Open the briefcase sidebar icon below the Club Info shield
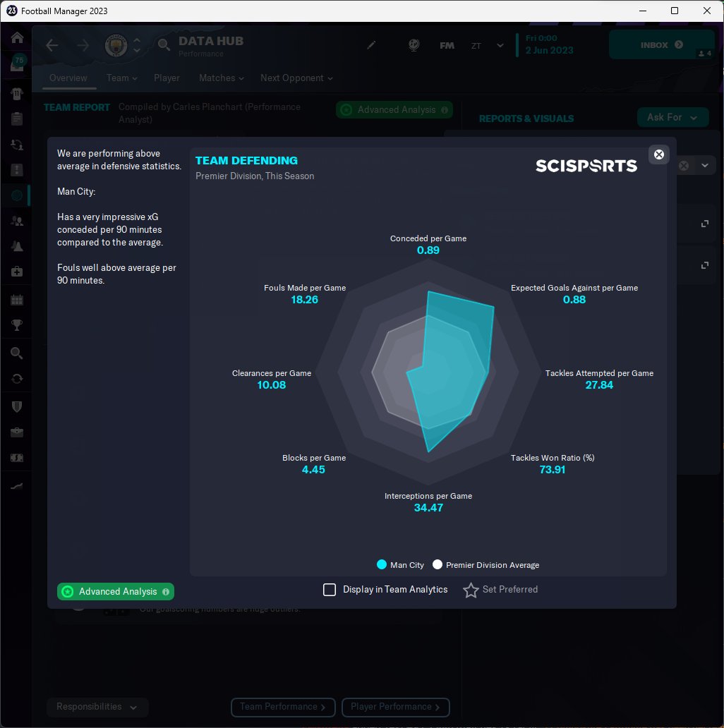Image resolution: width=724 pixels, height=728 pixels. (17, 432)
